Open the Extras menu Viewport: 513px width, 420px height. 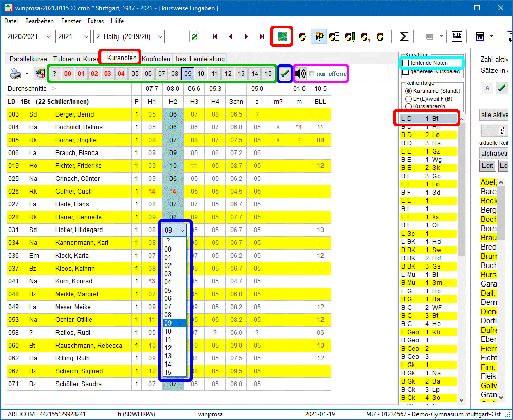click(x=96, y=21)
